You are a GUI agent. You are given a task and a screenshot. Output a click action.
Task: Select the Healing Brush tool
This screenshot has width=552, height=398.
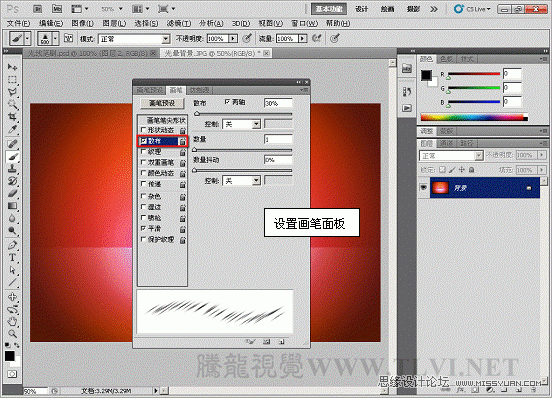12,144
